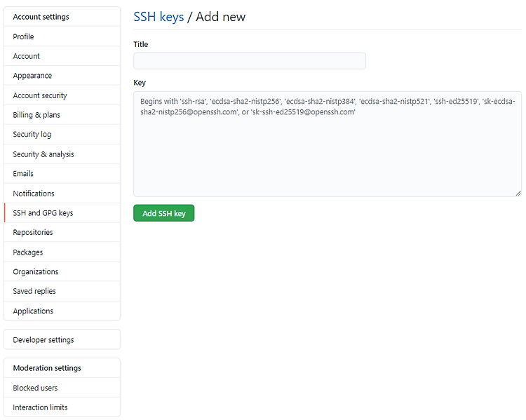The height and width of the screenshot is (420, 526).
Task: Go to Applications settings
Action: (62, 311)
